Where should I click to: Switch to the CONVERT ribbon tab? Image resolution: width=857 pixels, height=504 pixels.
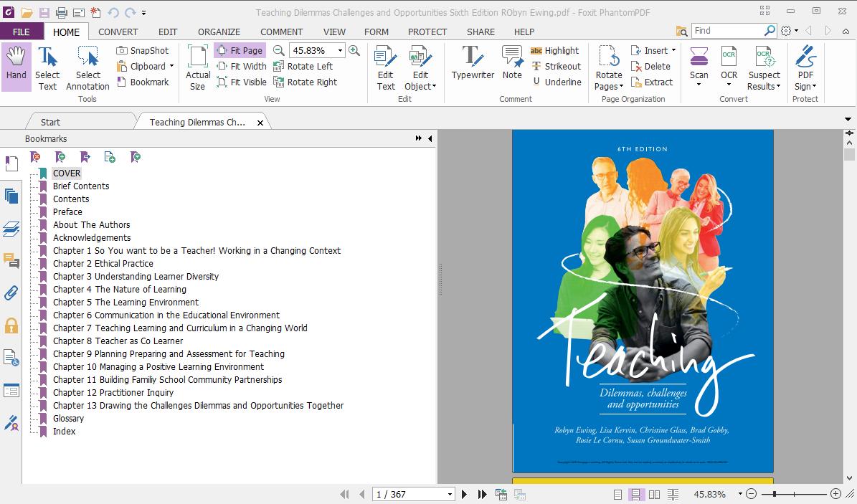click(x=118, y=32)
